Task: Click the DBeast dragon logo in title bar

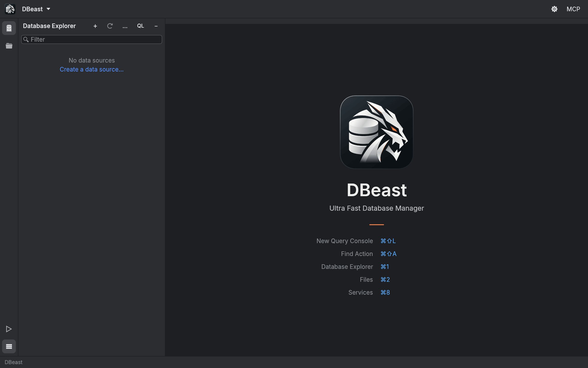Action: tap(10, 9)
